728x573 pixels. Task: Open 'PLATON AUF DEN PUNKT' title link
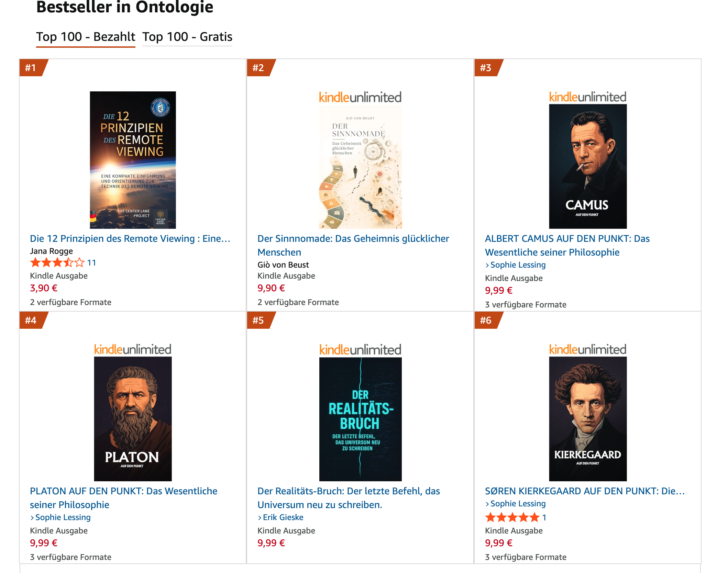(123, 498)
